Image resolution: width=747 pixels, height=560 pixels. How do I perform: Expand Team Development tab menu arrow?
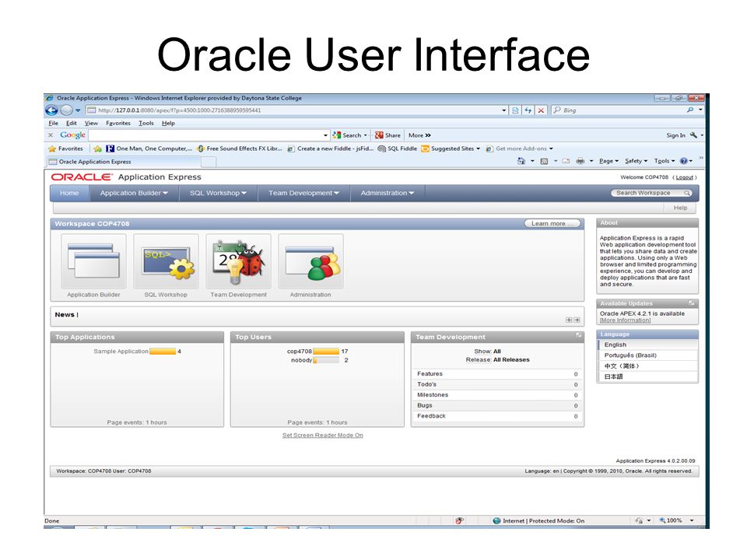(x=336, y=193)
